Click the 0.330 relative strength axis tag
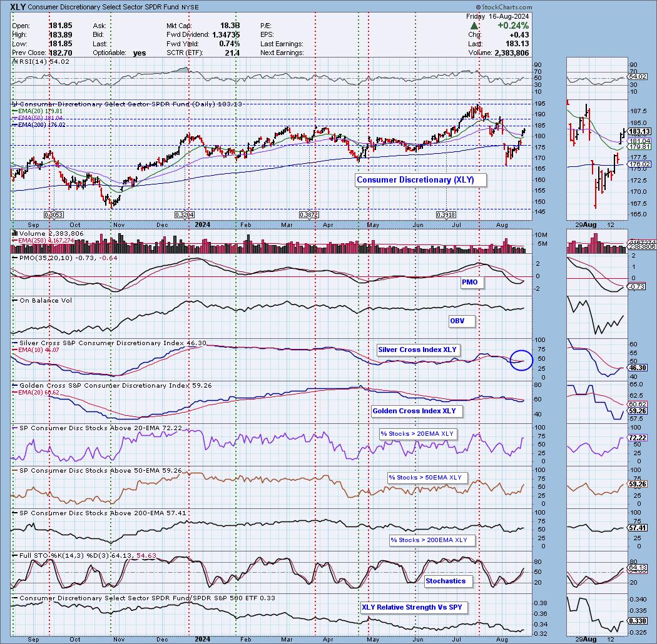Viewport: 657px width, 644px height. [638, 621]
